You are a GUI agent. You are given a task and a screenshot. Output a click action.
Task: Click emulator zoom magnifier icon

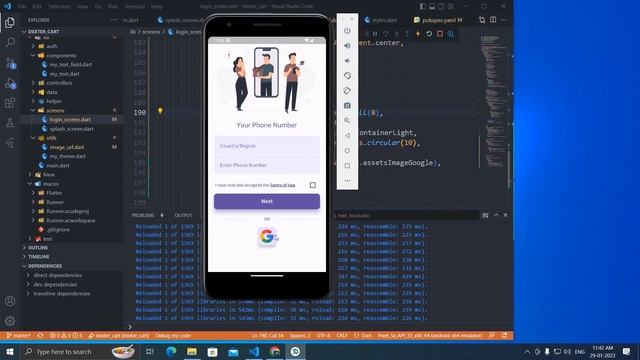coord(347,120)
